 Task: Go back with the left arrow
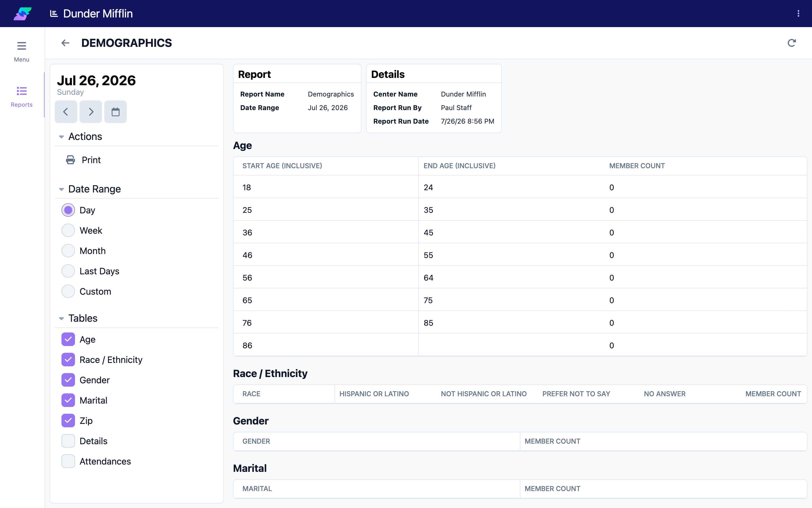click(x=65, y=43)
